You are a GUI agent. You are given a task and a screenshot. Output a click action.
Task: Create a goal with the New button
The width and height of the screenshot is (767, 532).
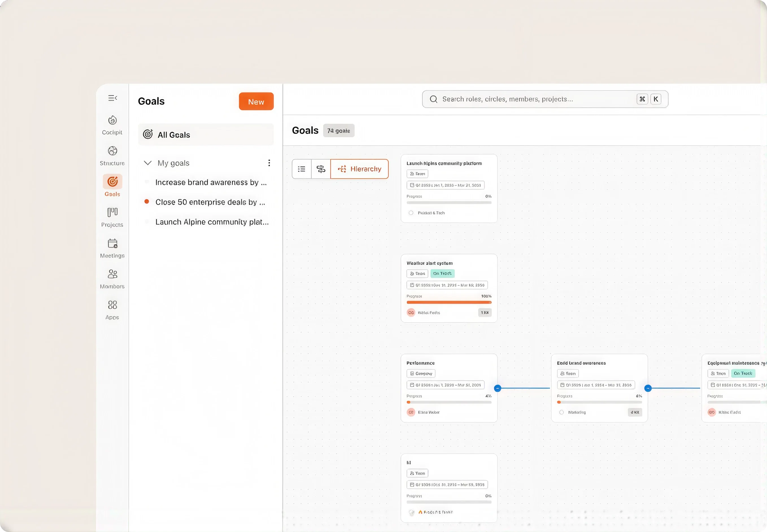coord(256,101)
